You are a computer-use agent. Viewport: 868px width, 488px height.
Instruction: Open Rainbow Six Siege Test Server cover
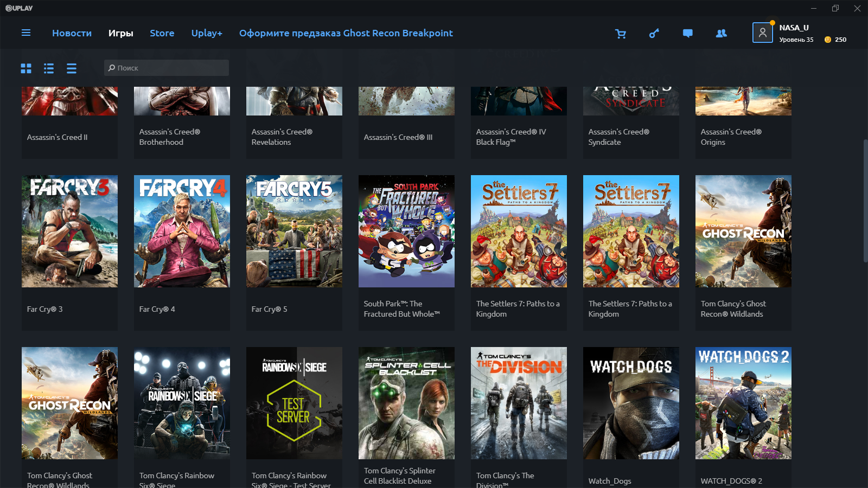coord(294,403)
